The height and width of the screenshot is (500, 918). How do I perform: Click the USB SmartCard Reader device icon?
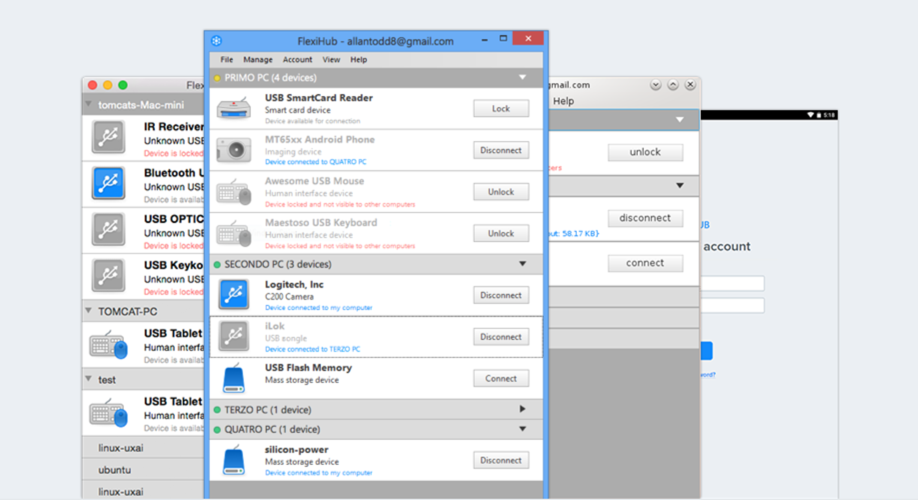(234, 109)
